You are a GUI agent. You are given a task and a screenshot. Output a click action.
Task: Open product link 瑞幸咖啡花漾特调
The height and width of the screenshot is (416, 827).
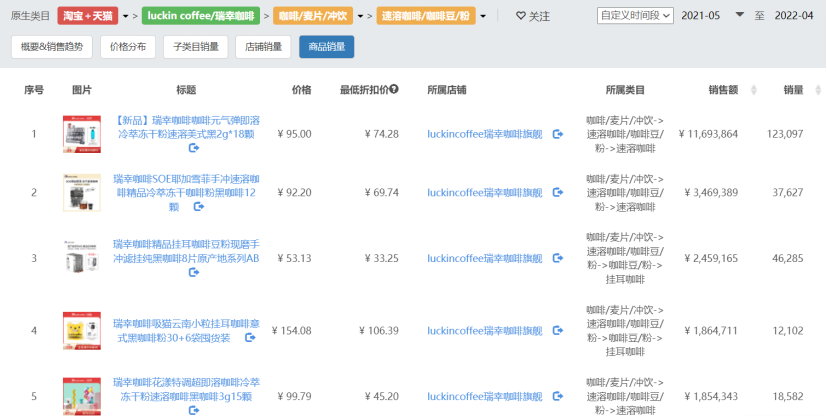tap(186, 390)
